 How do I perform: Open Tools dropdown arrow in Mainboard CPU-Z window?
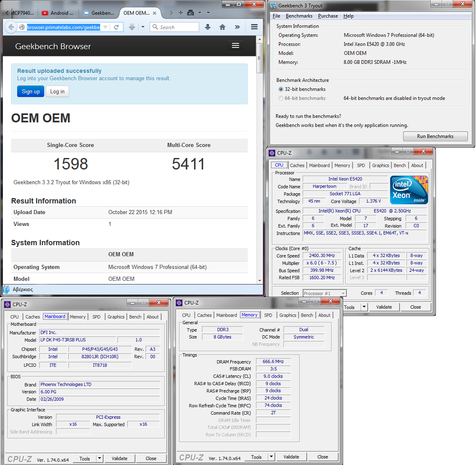click(x=99, y=458)
